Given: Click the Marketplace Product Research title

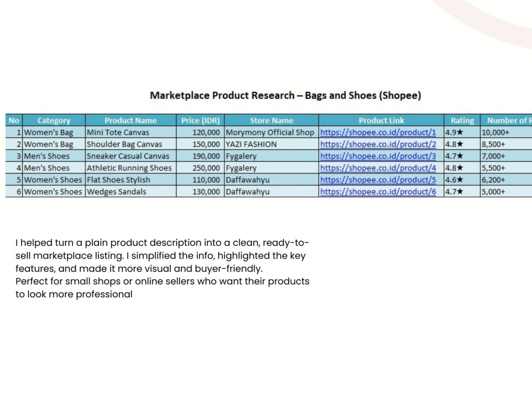Looking at the screenshot, I should coord(285,96).
